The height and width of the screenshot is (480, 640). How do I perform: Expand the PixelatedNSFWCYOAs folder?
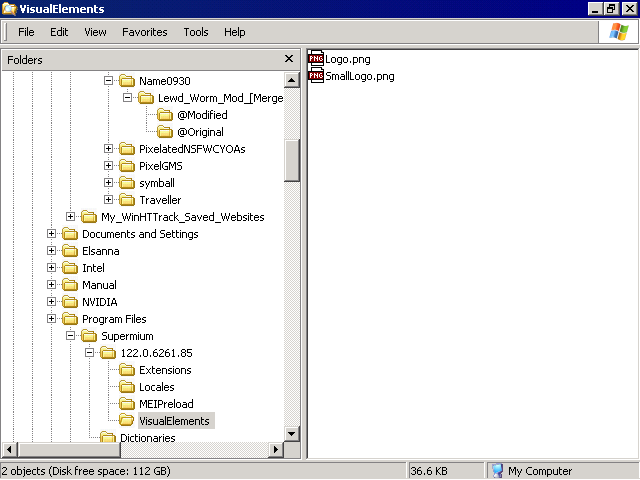(x=108, y=149)
